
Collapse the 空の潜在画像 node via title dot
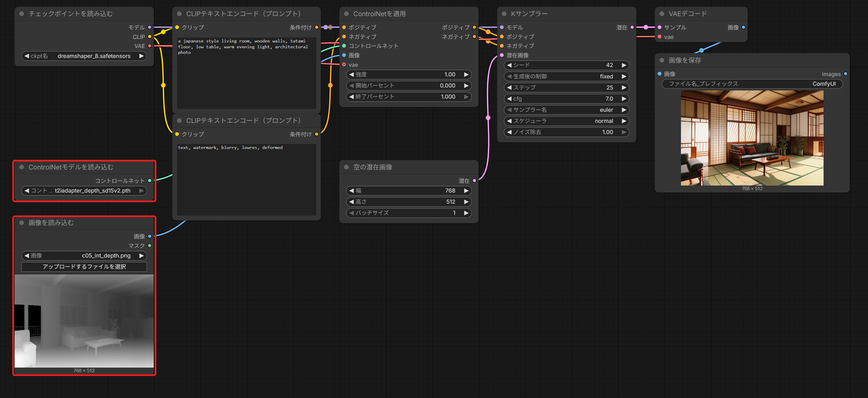coord(346,167)
